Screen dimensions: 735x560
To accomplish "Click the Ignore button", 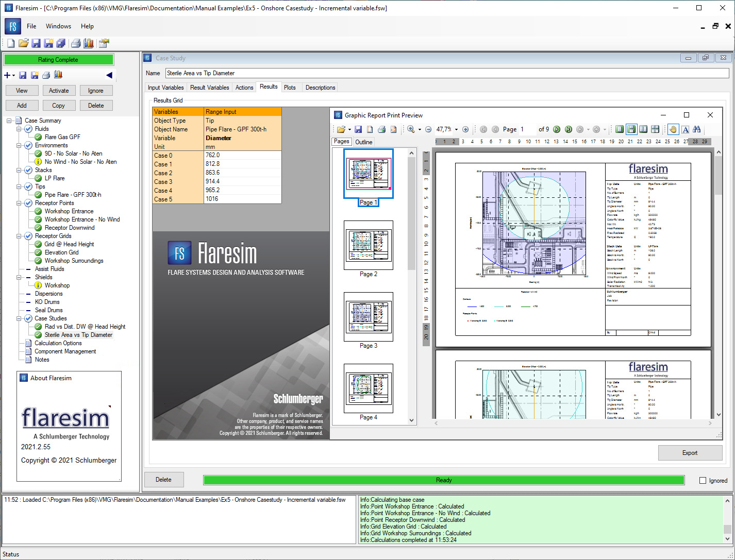I will click(96, 91).
